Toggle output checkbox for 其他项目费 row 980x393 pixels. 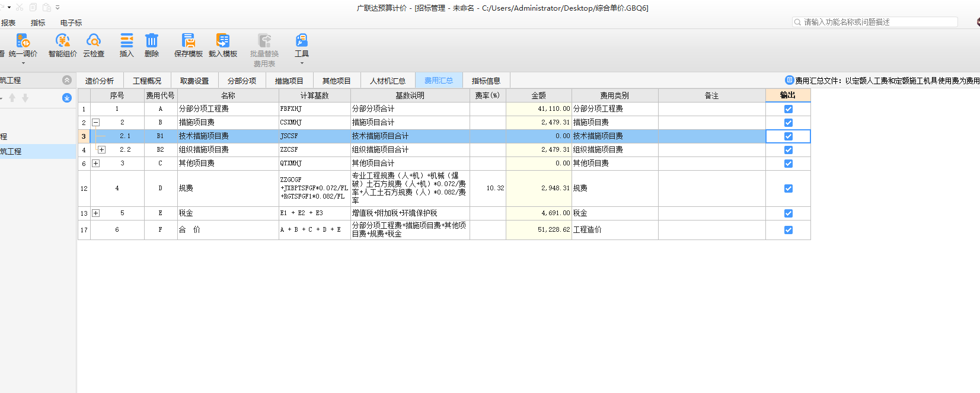[788, 164]
